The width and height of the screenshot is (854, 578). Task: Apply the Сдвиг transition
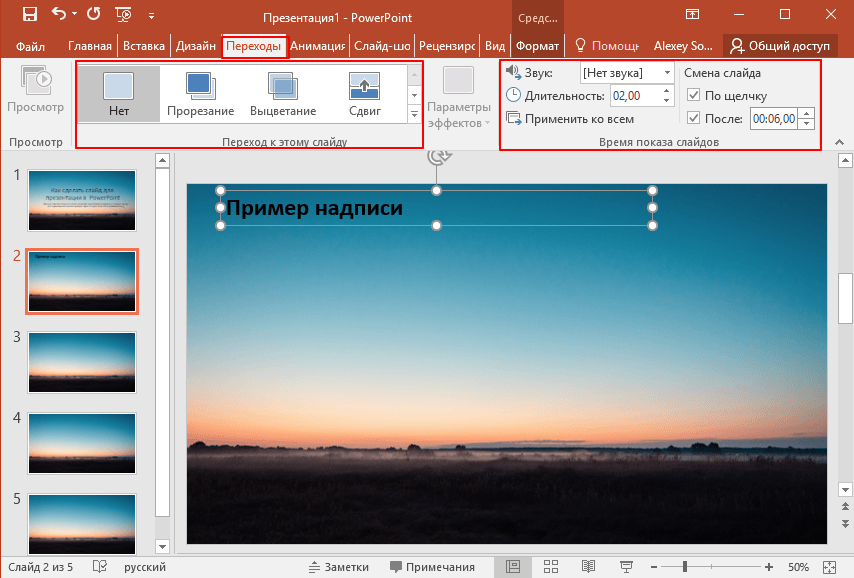(x=364, y=94)
